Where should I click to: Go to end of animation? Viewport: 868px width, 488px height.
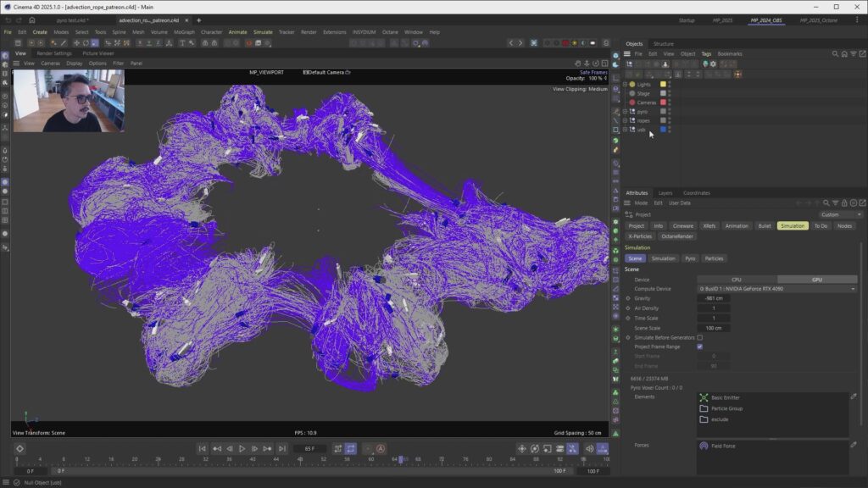click(x=281, y=449)
